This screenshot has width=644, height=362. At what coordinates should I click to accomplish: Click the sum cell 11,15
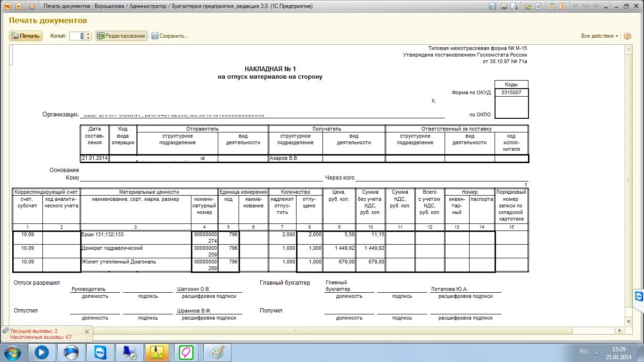(371, 238)
